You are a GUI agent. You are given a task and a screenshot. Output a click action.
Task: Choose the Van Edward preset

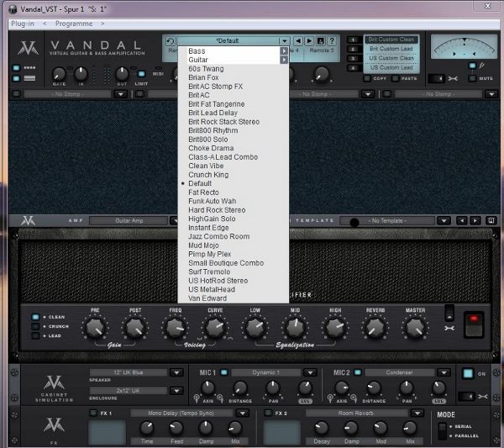(x=207, y=298)
